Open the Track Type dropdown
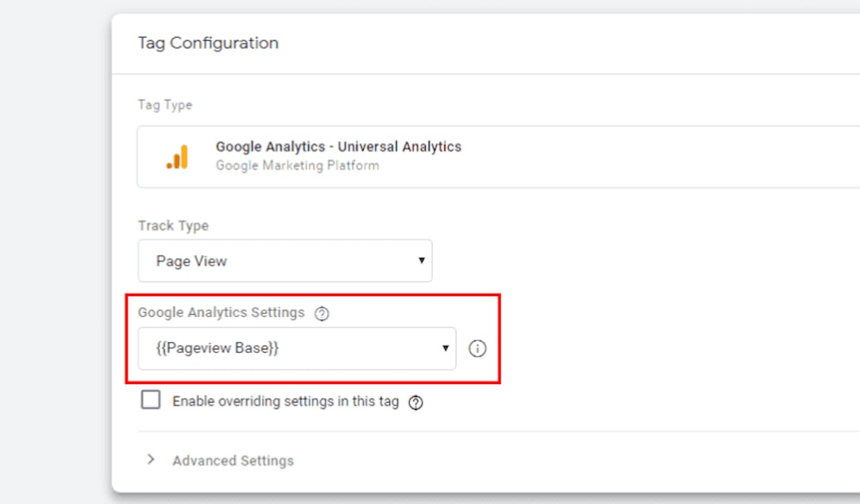This screenshot has width=860, height=504. (x=285, y=261)
